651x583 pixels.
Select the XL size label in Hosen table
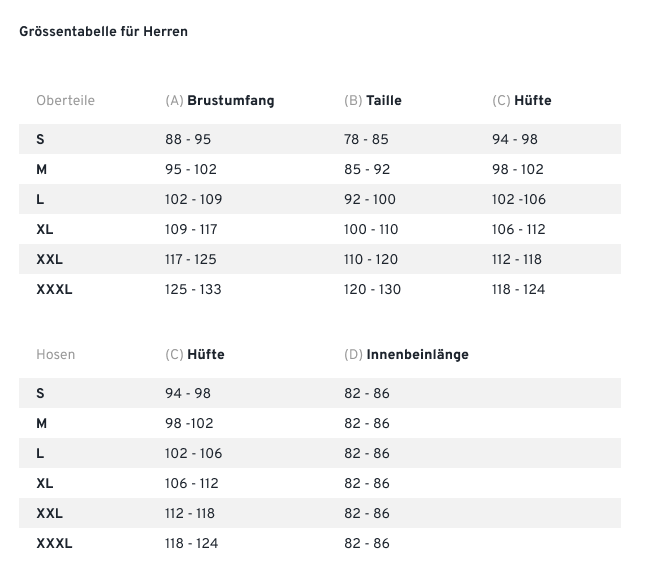coord(44,484)
